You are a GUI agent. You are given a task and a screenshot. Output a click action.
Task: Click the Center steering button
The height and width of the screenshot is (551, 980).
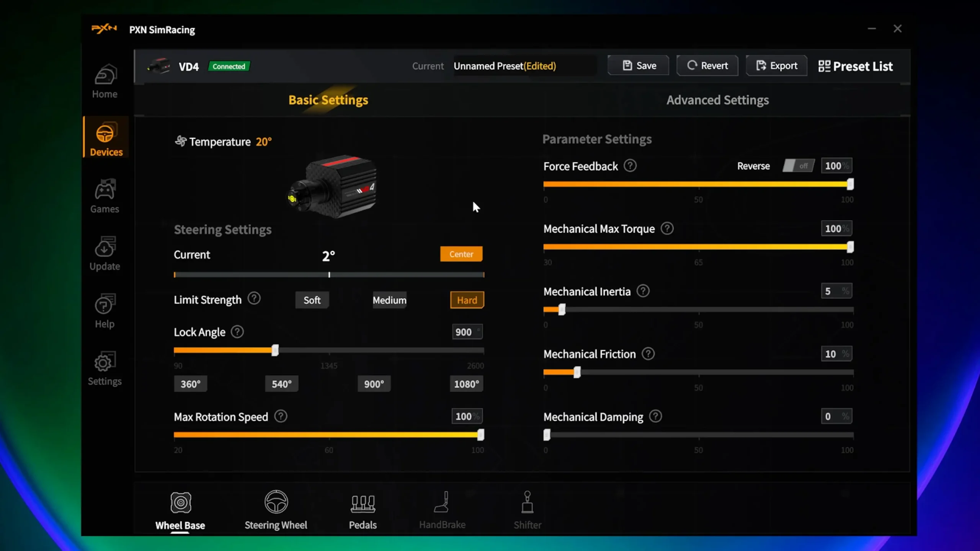pyautogui.click(x=461, y=254)
